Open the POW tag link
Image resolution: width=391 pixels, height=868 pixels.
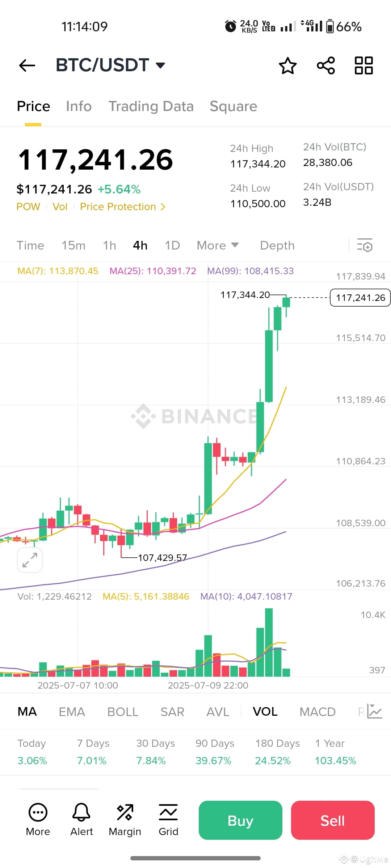click(28, 207)
